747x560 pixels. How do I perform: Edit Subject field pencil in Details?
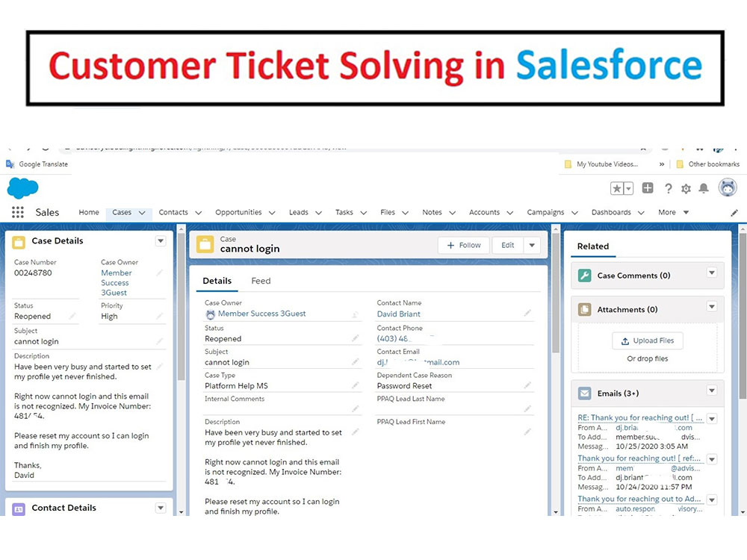click(x=355, y=362)
